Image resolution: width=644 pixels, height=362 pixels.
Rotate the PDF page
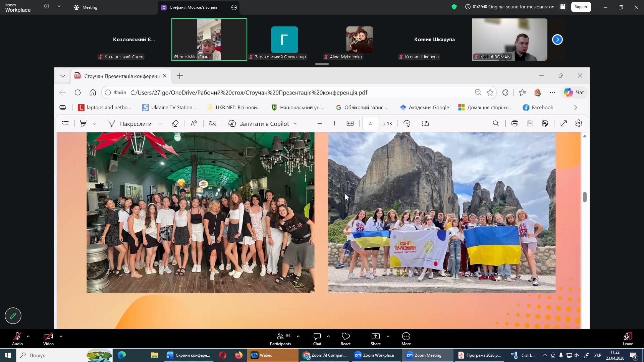(x=407, y=124)
